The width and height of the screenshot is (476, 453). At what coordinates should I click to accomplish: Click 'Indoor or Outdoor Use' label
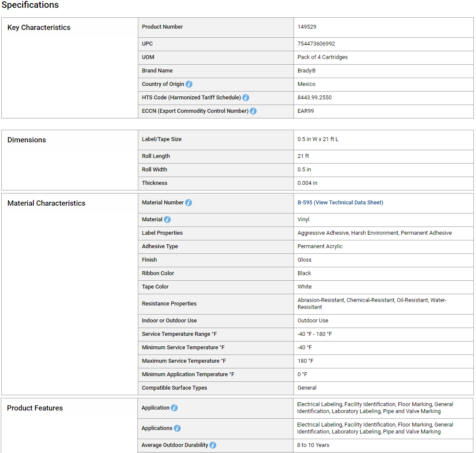point(169,321)
